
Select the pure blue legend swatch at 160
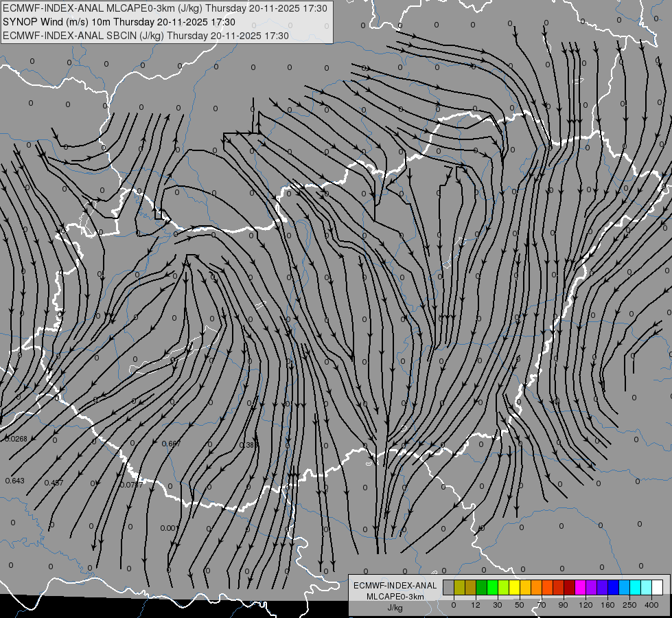pyautogui.click(x=614, y=587)
